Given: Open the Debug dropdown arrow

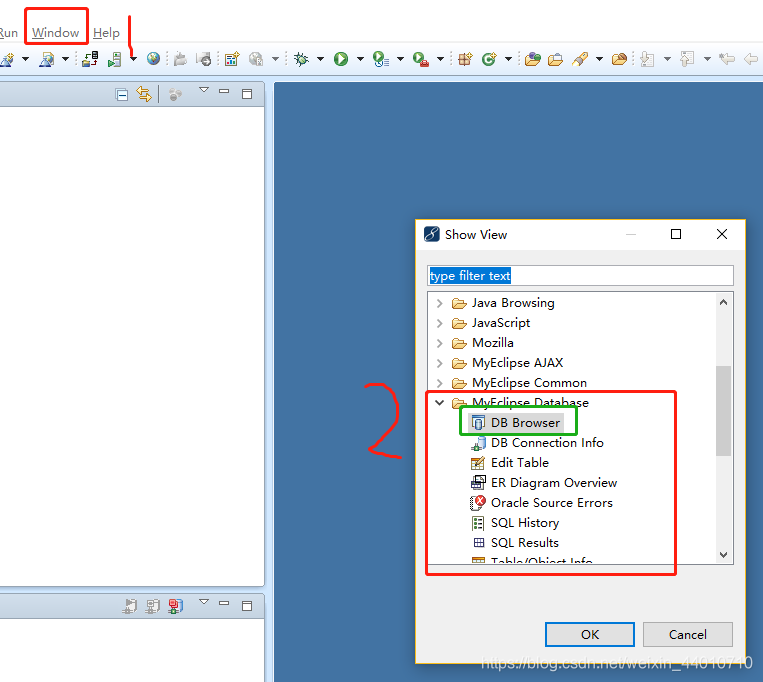Looking at the screenshot, I should [320, 59].
